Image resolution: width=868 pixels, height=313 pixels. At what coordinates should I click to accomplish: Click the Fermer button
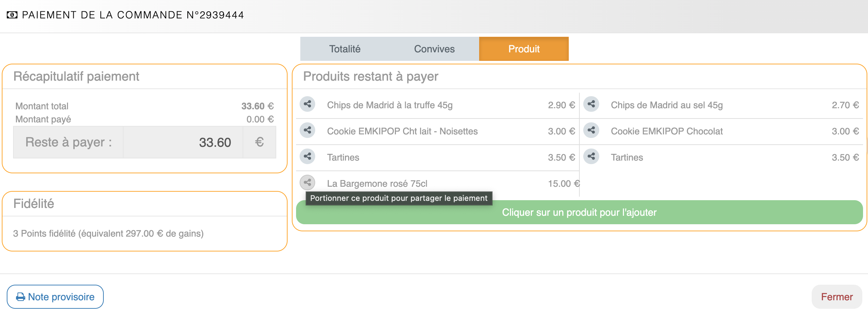[x=836, y=297]
